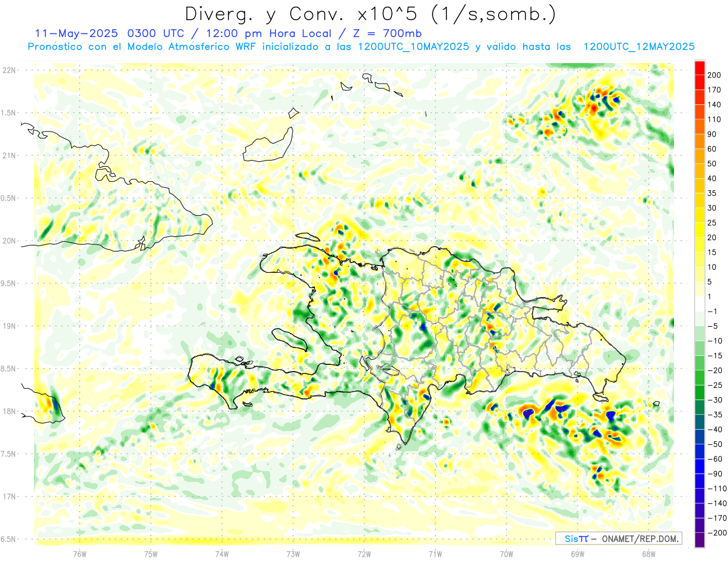Image resolution: width=728 pixels, height=562 pixels.
Task: Click the '74W' longitude label
Action: coord(222,554)
